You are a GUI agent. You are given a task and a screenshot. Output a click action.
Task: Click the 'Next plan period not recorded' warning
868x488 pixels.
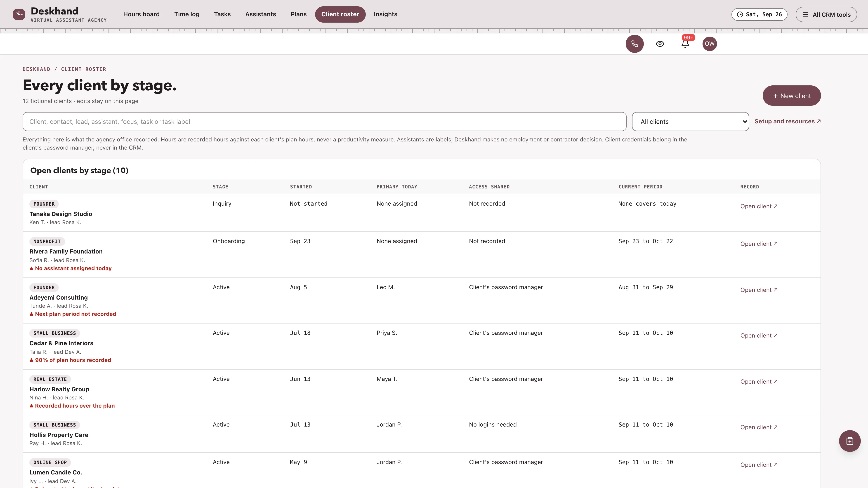click(73, 314)
